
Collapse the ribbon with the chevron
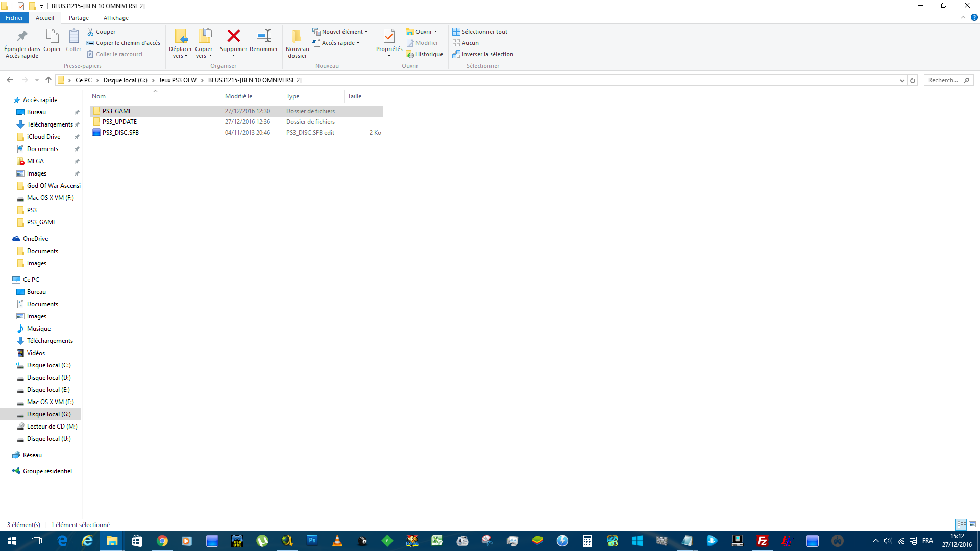[x=963, y=17]
